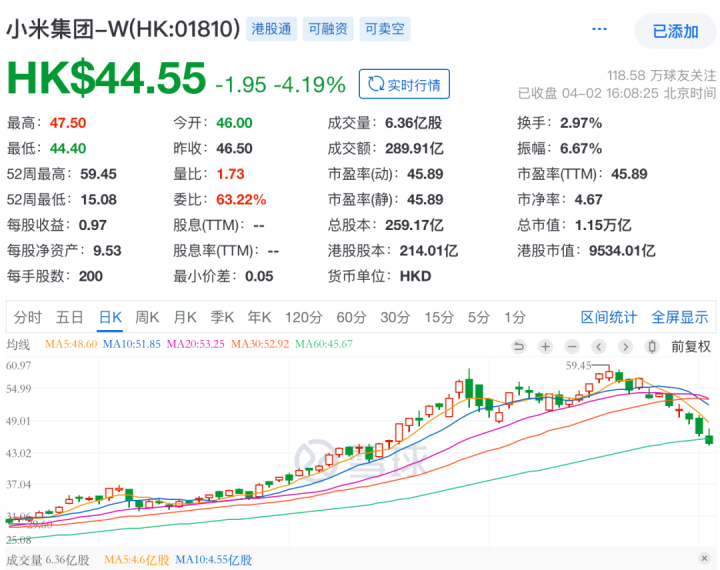Click the 52周最高 value 59.45
Viewport: 720px width, 570px height.
(x=98, y=174)
